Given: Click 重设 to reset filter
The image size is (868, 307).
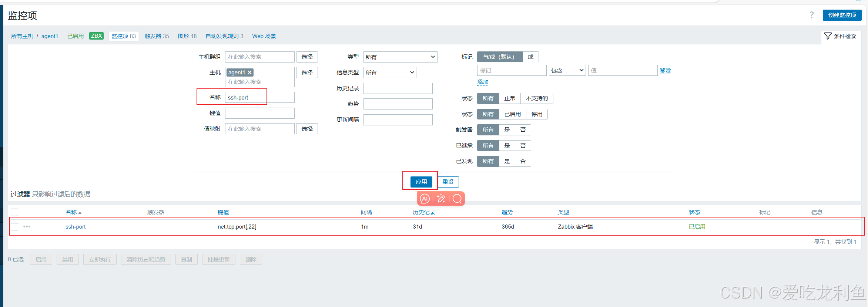Looking at the screenshot, I should (x=448, y=182).
